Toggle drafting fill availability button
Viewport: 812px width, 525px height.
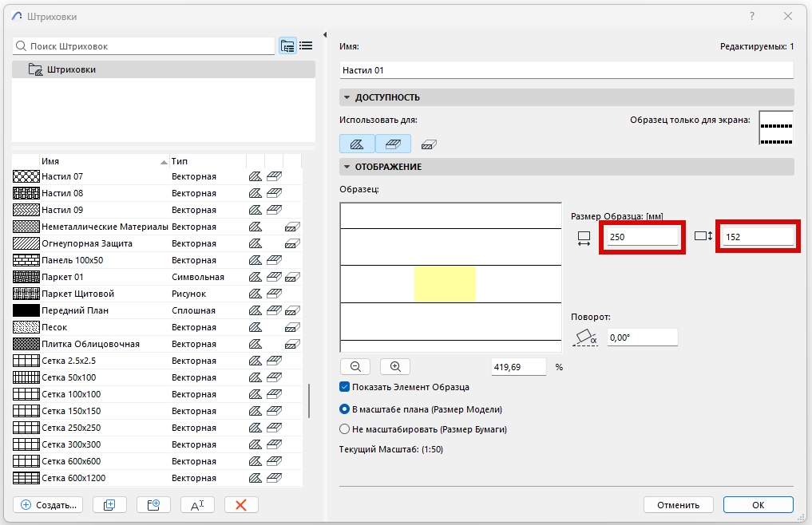pos(357,144)
